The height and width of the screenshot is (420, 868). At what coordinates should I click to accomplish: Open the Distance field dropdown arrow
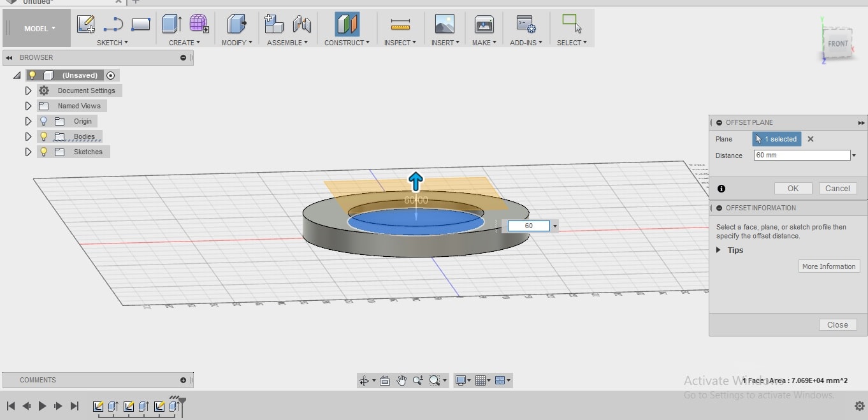(x=854, y=156)
